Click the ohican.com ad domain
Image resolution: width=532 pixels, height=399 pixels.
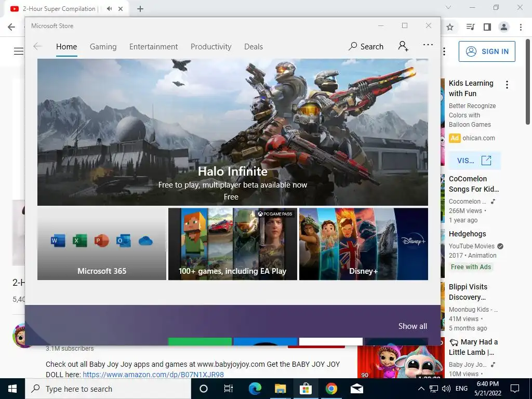click(x=478, y=138)
